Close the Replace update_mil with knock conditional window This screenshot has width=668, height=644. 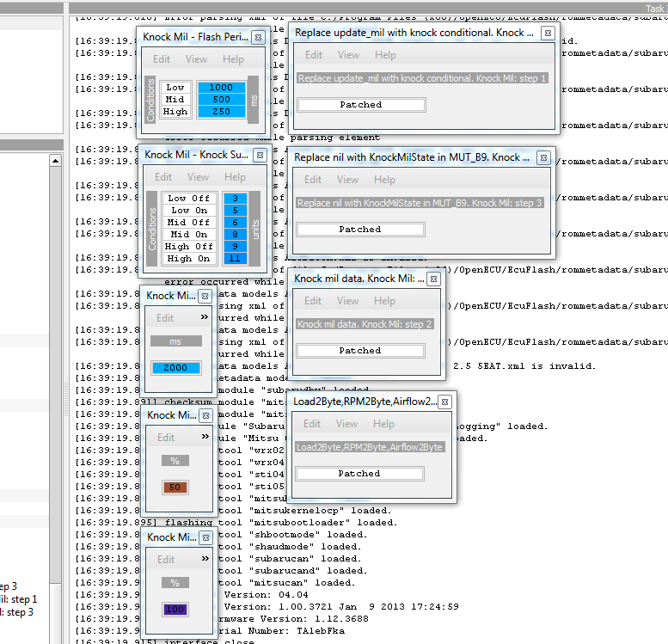coord(547,33)
